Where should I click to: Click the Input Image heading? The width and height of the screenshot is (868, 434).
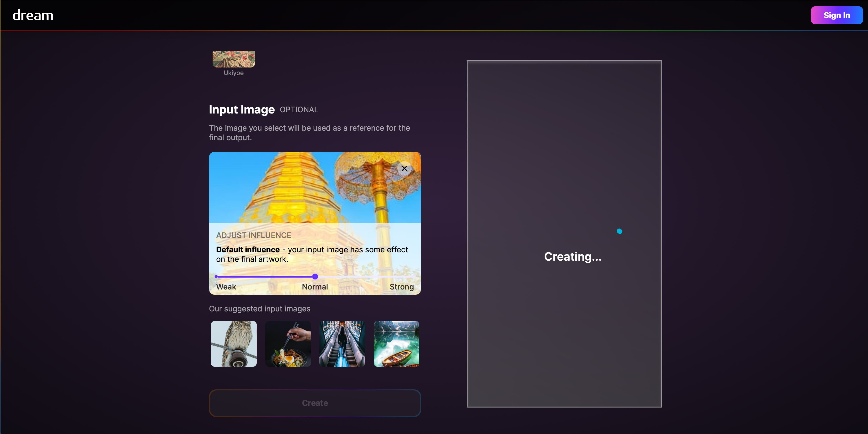[x=242, y=110]
